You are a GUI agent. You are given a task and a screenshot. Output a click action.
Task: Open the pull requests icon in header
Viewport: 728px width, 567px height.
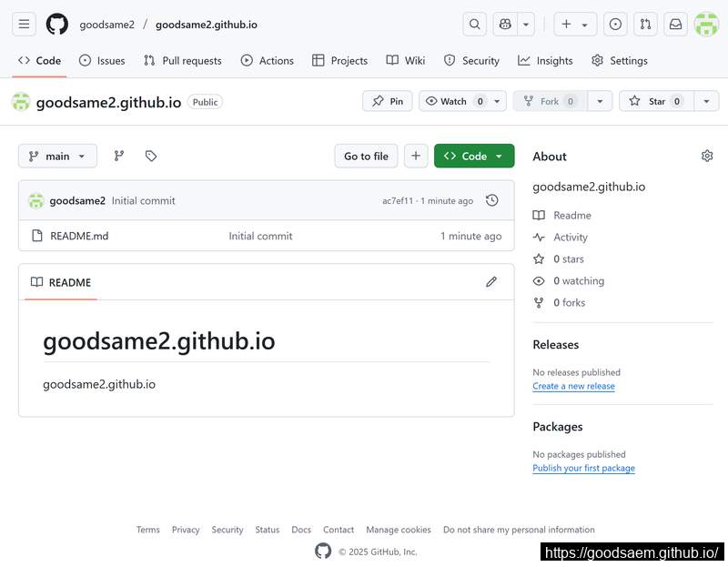(645, 25)
